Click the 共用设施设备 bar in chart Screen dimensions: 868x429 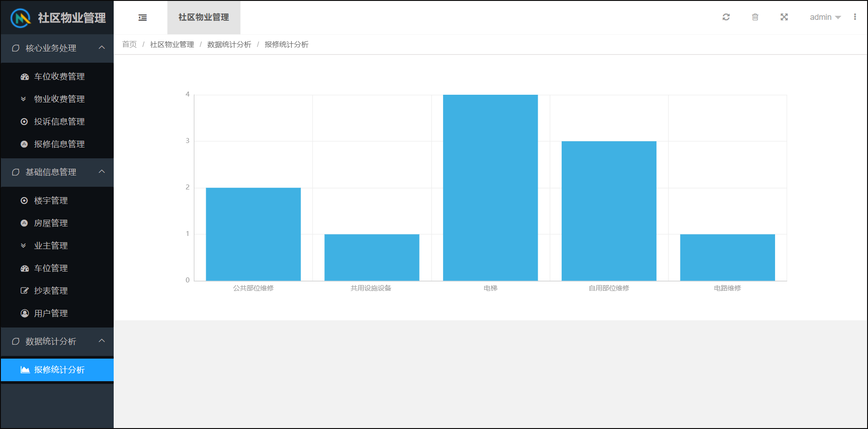pyautogui.click(x=372, y=258)
